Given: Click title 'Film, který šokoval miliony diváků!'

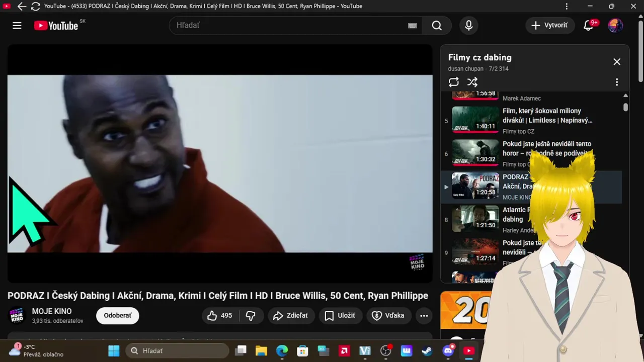Looking at the screenshot, I should 547,116.
